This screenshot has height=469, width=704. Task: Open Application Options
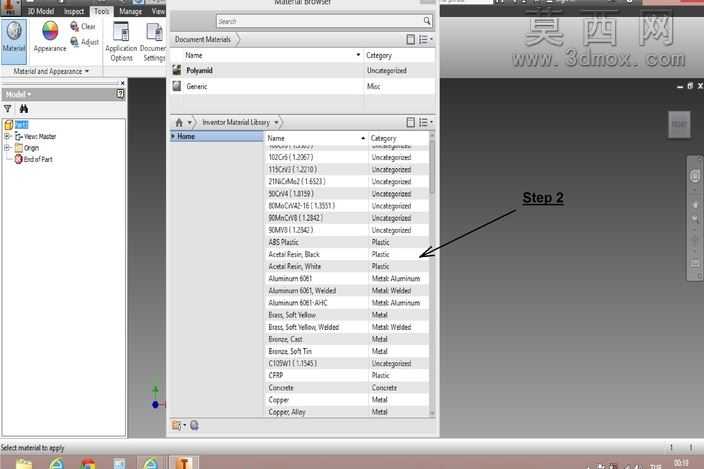pyautogui.click(x=121, y=41)
